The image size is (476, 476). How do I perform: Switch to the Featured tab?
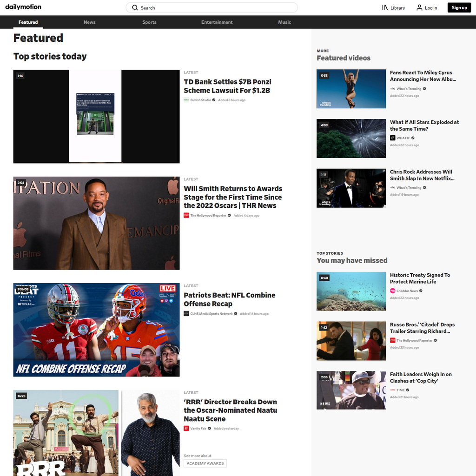tap(28, 22)
